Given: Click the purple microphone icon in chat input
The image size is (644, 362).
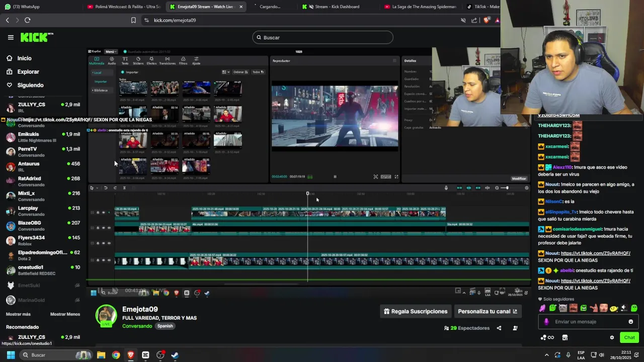Looking at the screenshot, I should pos(546,322).
